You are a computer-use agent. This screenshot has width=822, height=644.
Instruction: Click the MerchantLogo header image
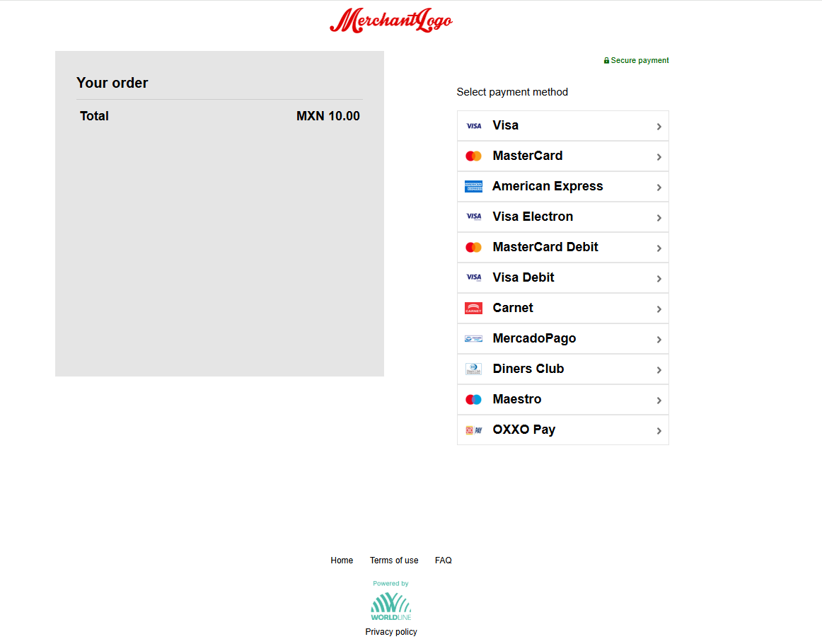(x=391, y=21)
